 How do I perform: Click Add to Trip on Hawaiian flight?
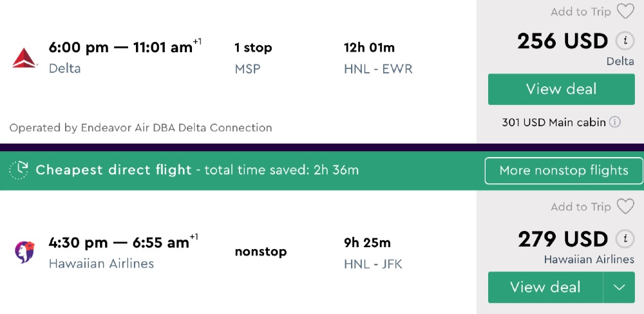[581, 207]
